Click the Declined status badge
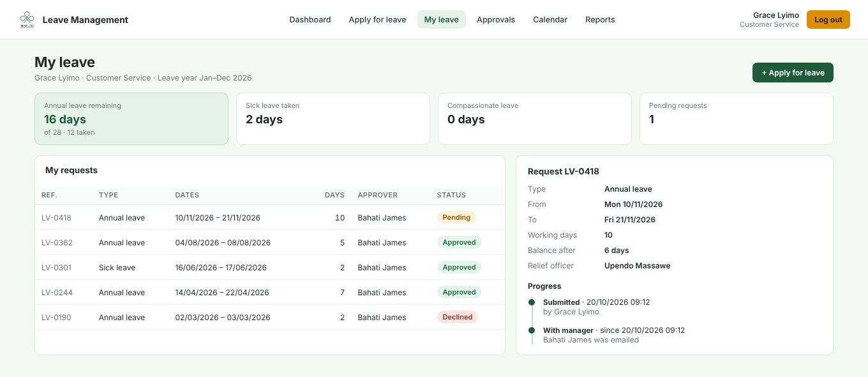 click(458, 317)
